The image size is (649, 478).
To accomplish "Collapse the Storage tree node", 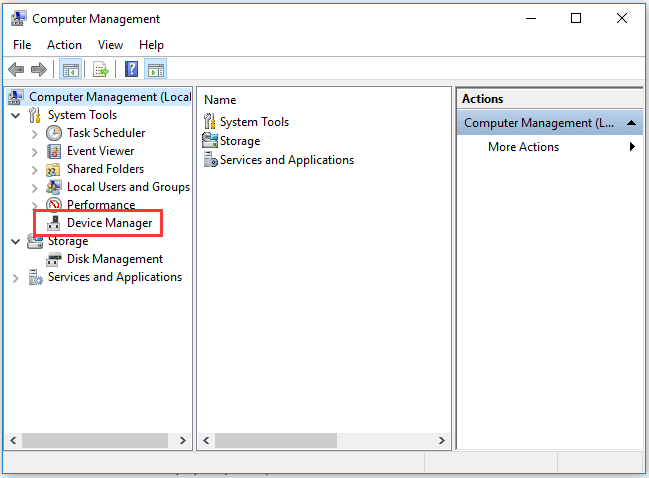I will (x=16, y=241).
